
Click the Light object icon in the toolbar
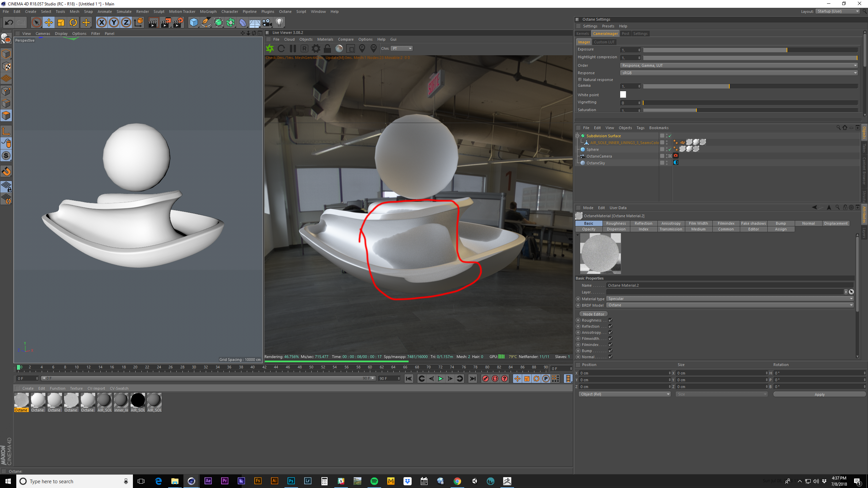click(279, 23)
